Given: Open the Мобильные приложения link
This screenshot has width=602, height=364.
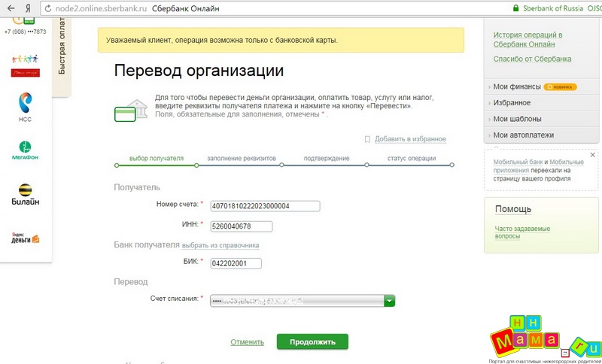Looking at the screenshot, I should pyautogui.click(x=539, y=166).
